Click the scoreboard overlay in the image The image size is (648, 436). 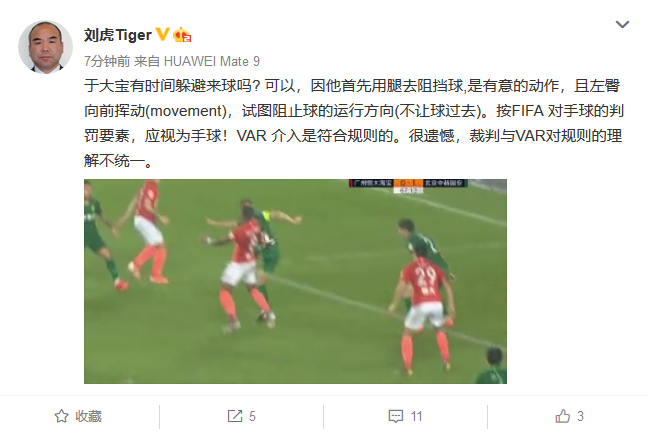(x=408, y=186)
